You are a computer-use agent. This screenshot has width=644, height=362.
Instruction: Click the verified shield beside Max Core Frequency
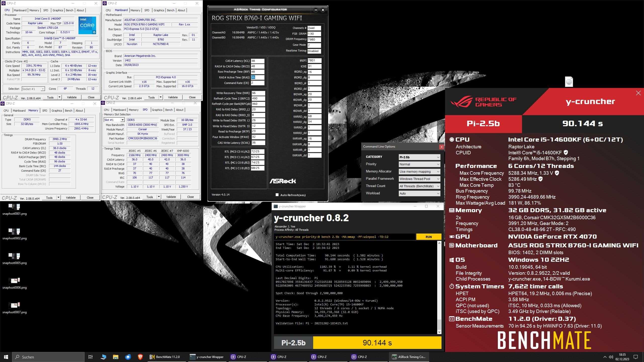(x=557, y=173)
